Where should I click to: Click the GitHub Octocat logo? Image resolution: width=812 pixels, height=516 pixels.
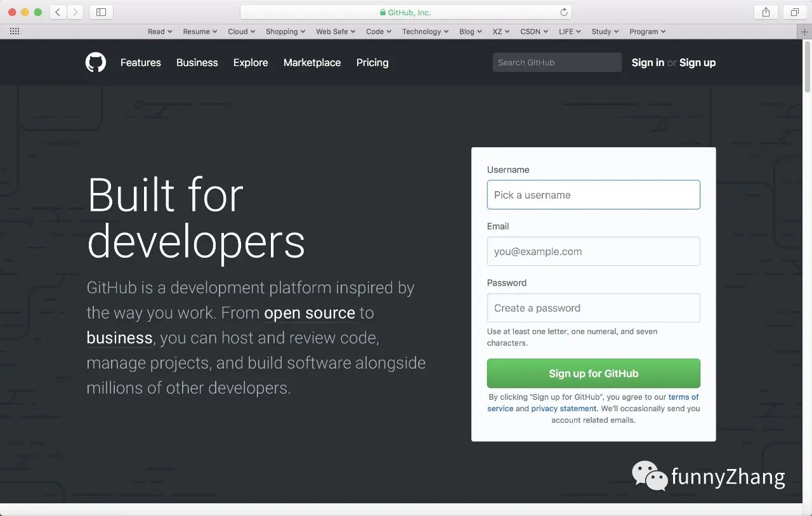tap(96, 62)
